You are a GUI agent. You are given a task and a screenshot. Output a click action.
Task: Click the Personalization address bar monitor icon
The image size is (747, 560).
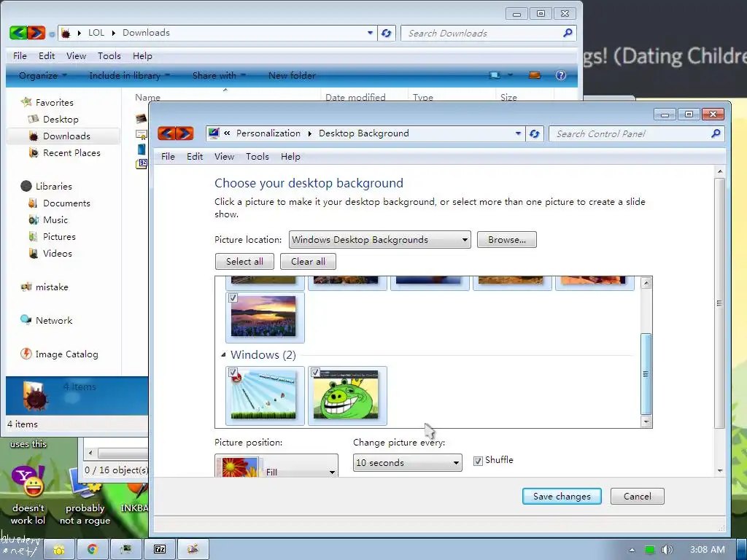click(x=214, y=133)
